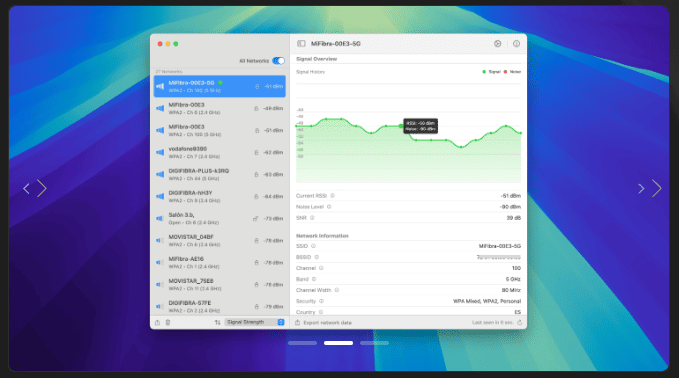Click info icon beside Current RSSI
Screen dimensions: 679x378
[x=333, y=196]
